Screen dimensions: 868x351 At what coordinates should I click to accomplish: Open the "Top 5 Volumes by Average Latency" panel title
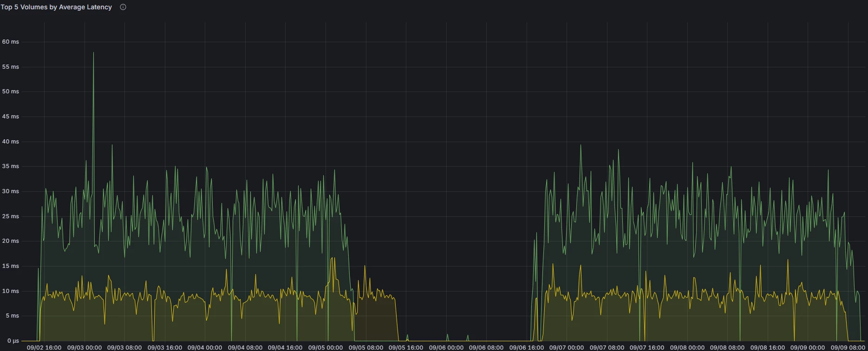(x=56, y=7)
